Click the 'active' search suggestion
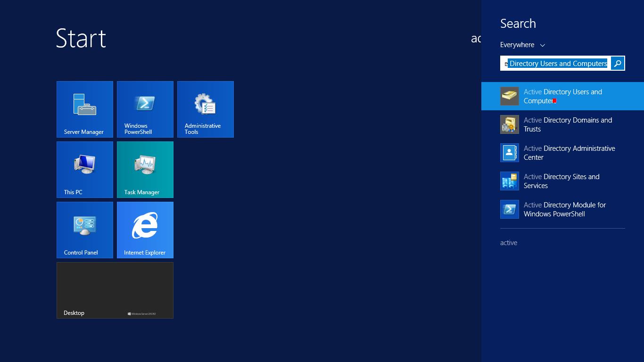 tap(509, 242)
